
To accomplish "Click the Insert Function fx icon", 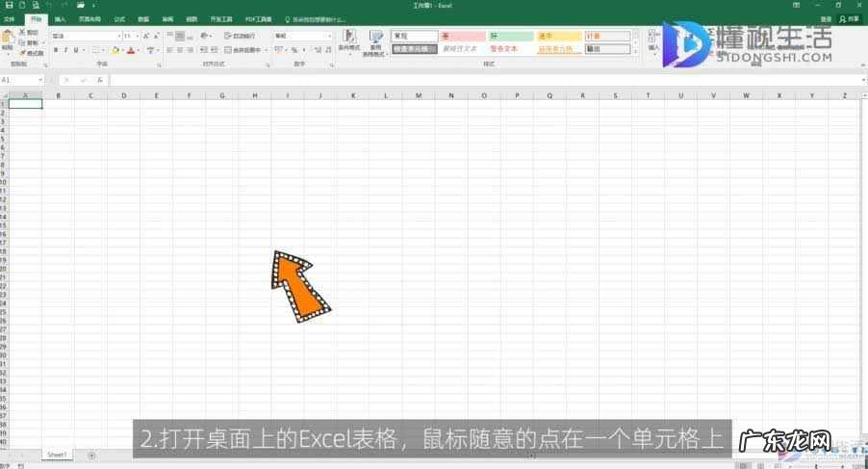I will [x=100, y=80].
